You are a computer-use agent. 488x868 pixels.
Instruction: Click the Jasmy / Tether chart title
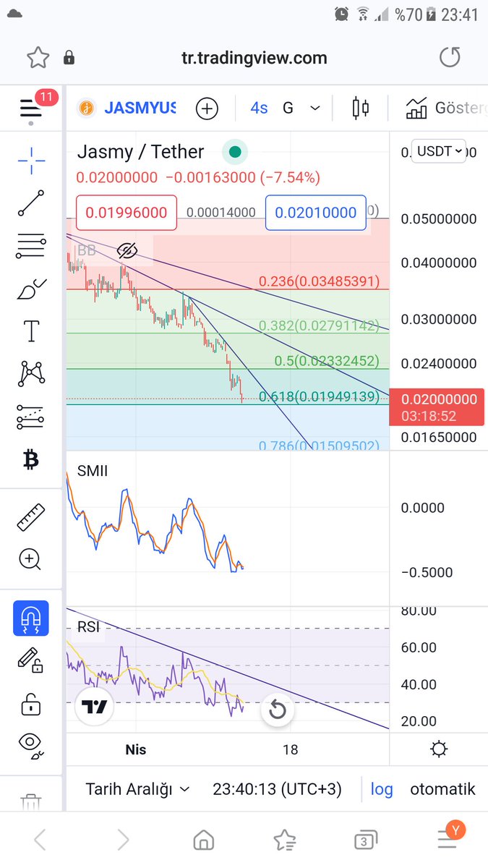coord(141,152)
